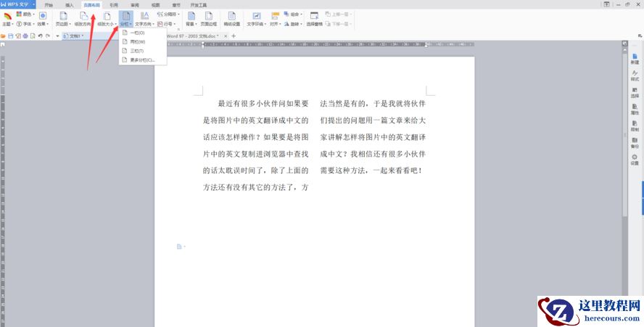Image resolution: width=644 pixels, height=327 pixels.
Task: Add a new document tab with plus
Action: click(234, 36)
